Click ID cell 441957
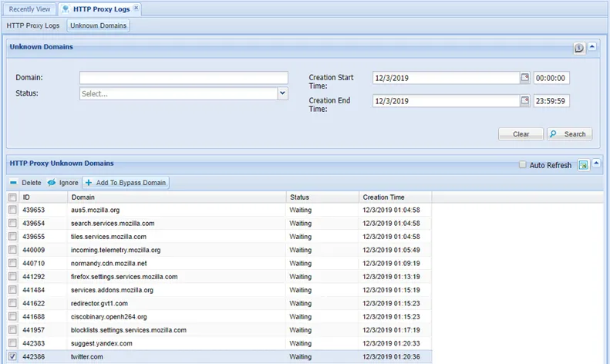 click(x=33, y=330)
